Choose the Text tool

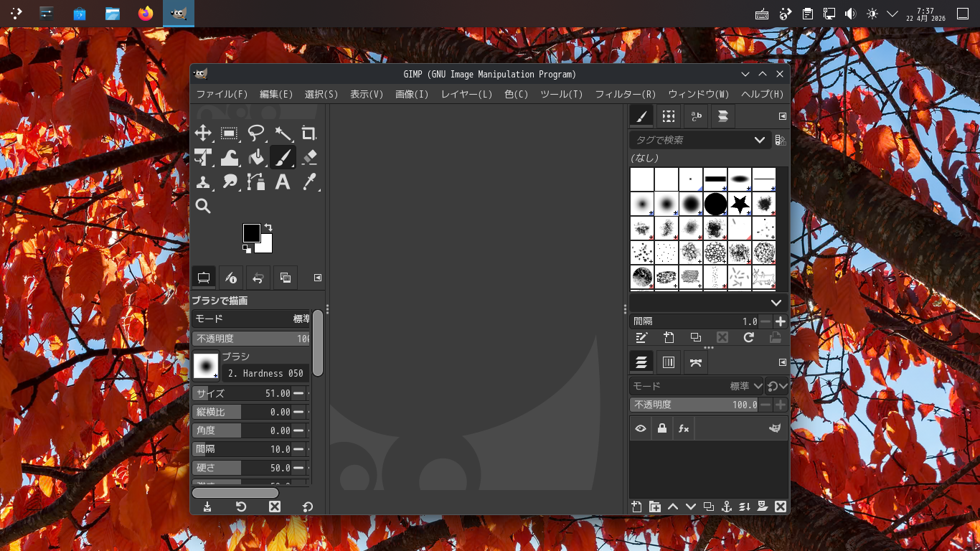click(283, 182)
